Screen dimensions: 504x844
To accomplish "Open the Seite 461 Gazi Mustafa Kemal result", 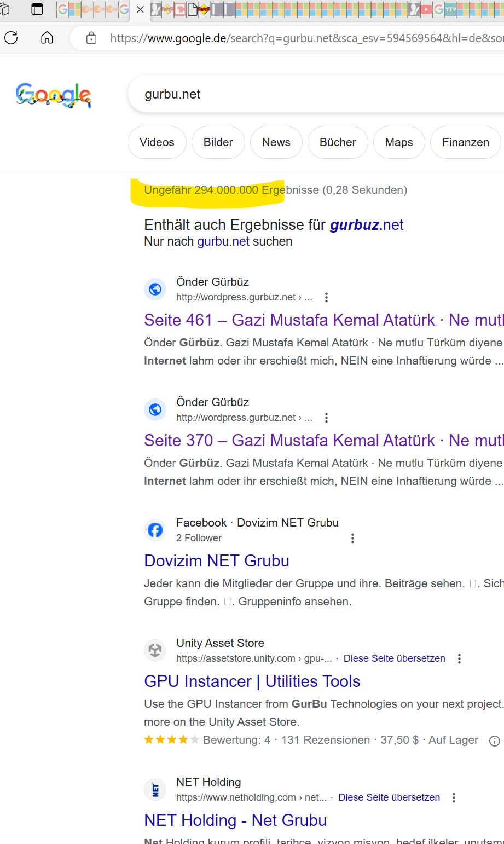I will (324, 320).
